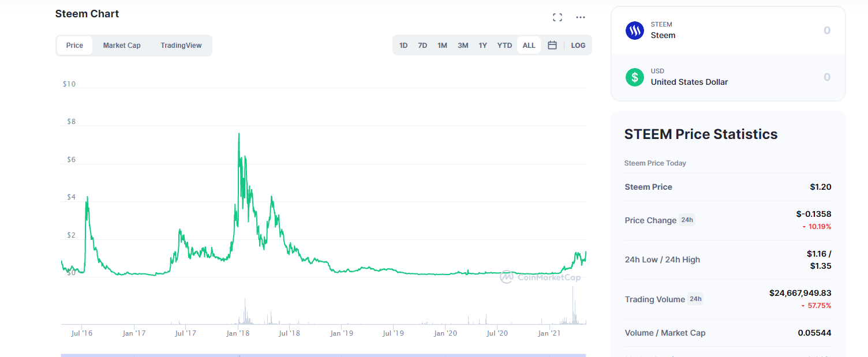The width and height of the screenshot is (868, 357).
Task: Select the 1Y time range
Action: (x=482, y=46)
